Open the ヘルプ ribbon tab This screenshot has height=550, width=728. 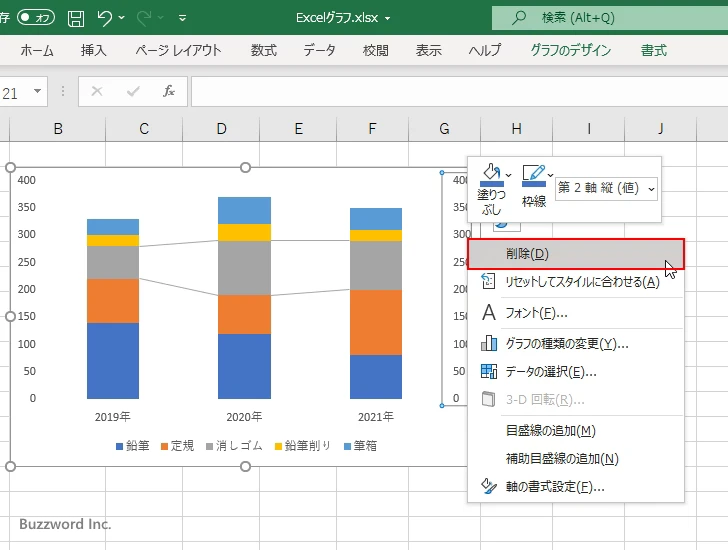pos(485,50)
